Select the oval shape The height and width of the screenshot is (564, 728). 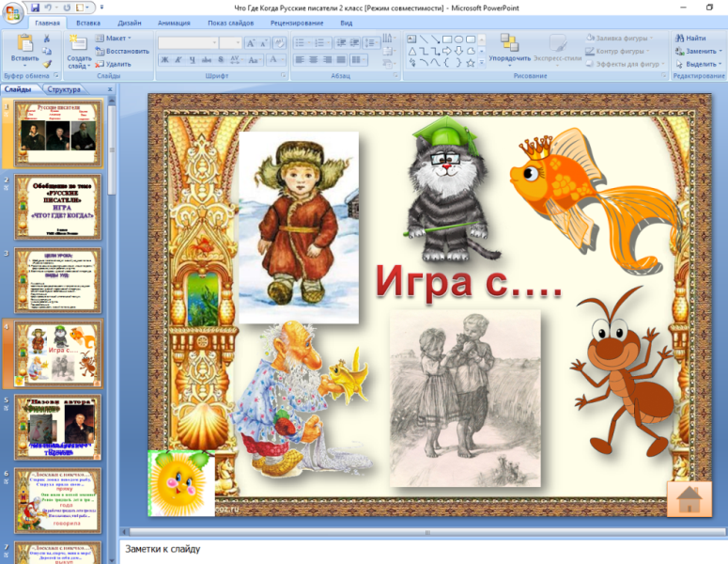pos(458,39)
